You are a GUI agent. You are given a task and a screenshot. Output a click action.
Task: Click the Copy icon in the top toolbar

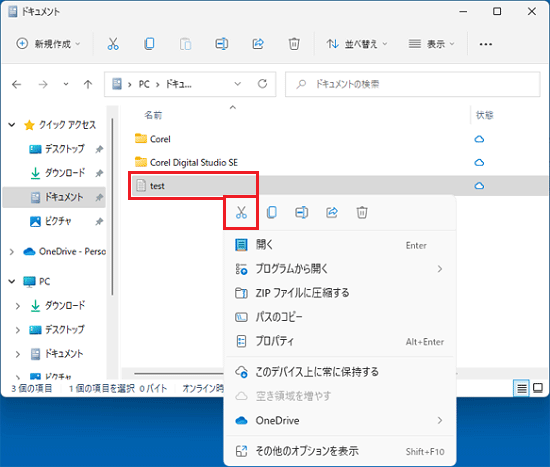click(149, 44)
